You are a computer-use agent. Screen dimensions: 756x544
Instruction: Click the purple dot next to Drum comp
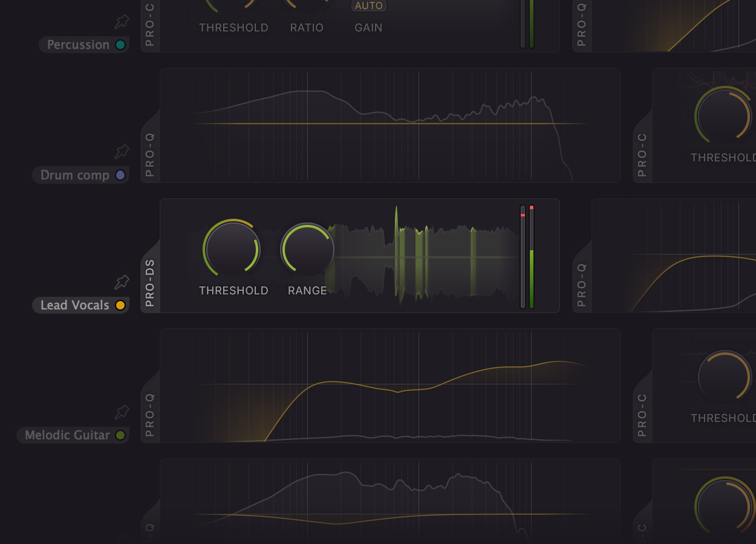pyautogui.click(x=120, y=175)
